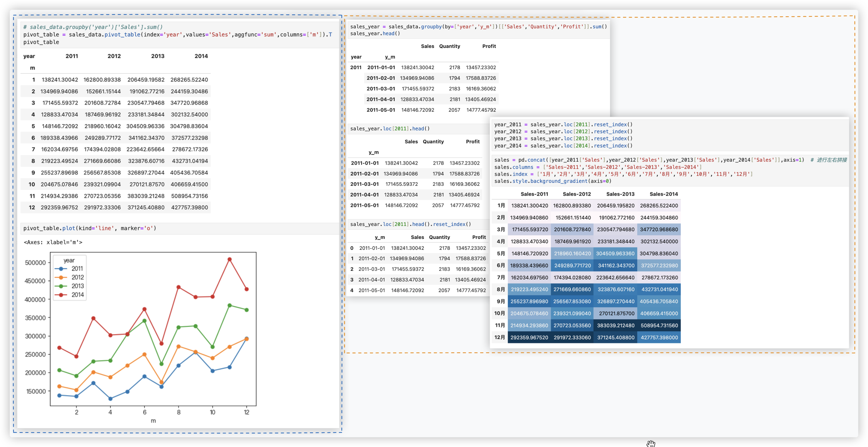The width and height of the screenshot is (868, 447).
Task: Click the highest green point on the chart
Action: [229, 305]
